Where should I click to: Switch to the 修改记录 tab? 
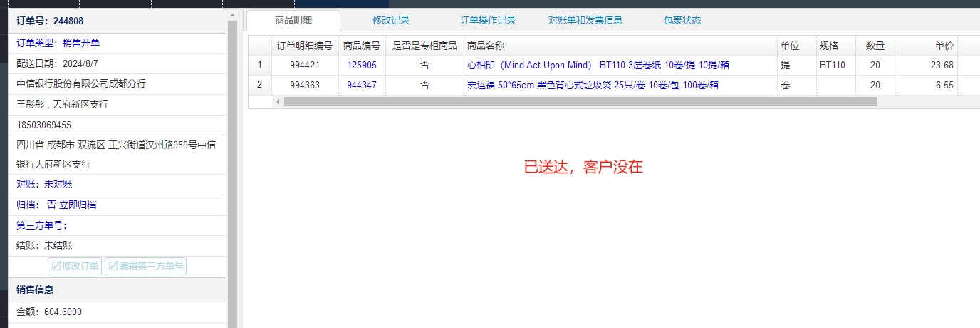click(391, 20)
